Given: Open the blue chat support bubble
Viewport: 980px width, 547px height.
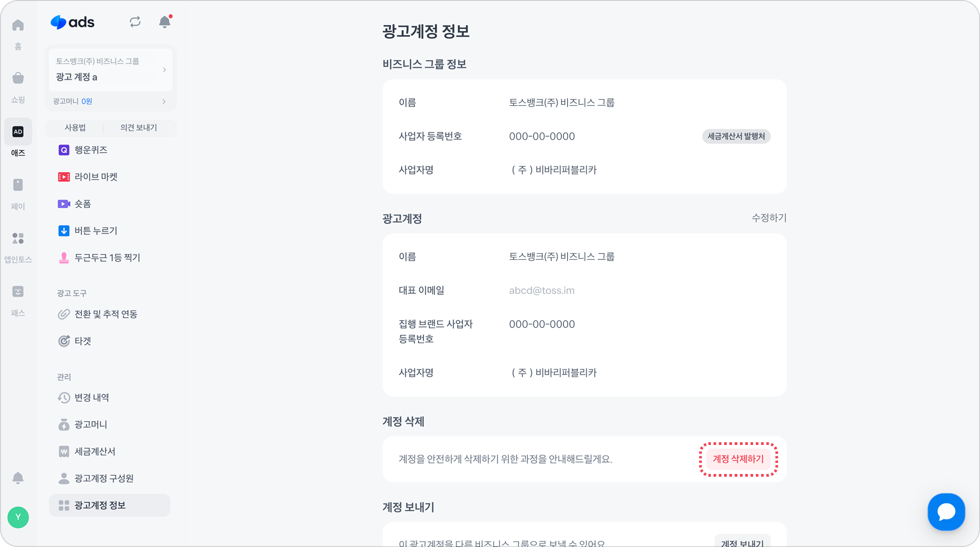Looking at the screenshot, I should point(946,512).
